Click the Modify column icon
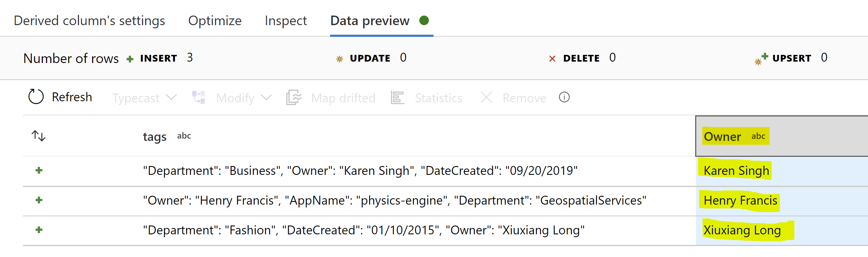The height and width of the screenshot is (257, 868). pos(199,97)
